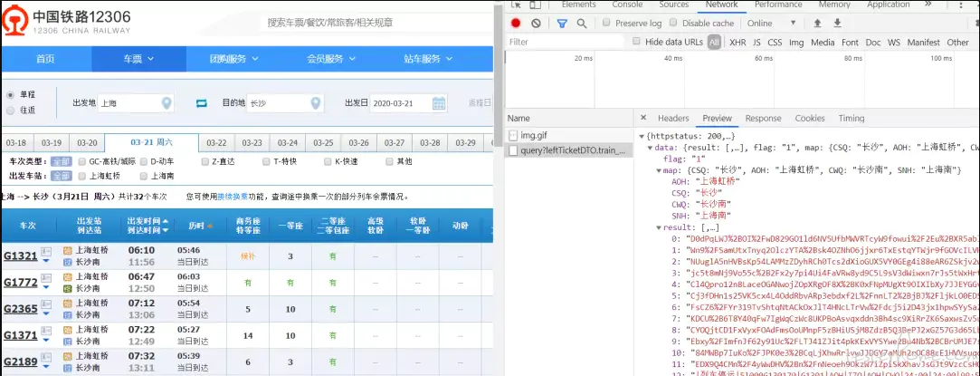Clear the network log
The width and height of the screenshot is (980, 376).
536,24
